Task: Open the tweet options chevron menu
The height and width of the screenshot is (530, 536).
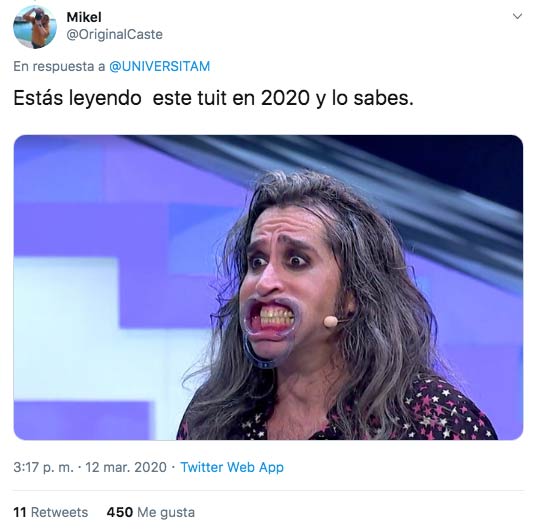Action: click(x=518, y=16)
